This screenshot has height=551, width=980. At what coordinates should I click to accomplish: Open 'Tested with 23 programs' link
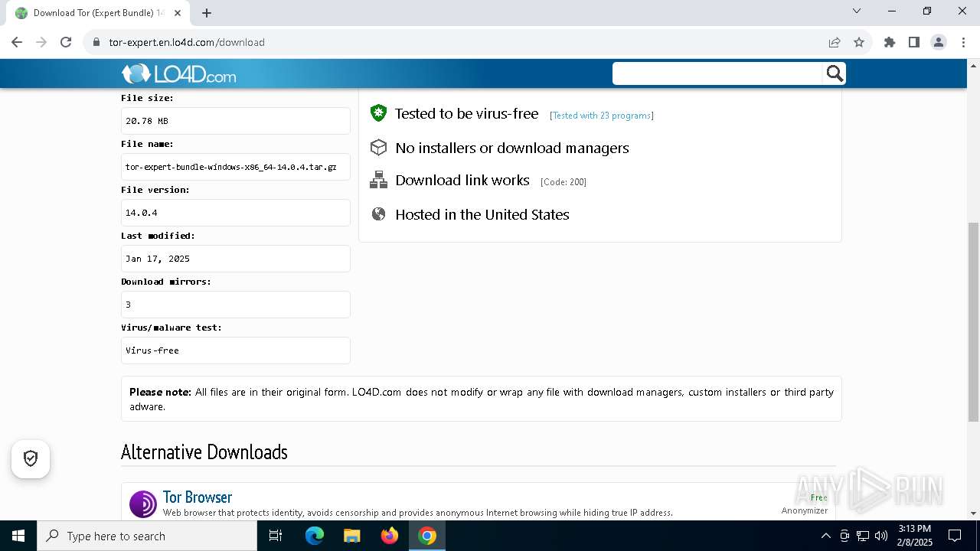click(x=602, y=116)
